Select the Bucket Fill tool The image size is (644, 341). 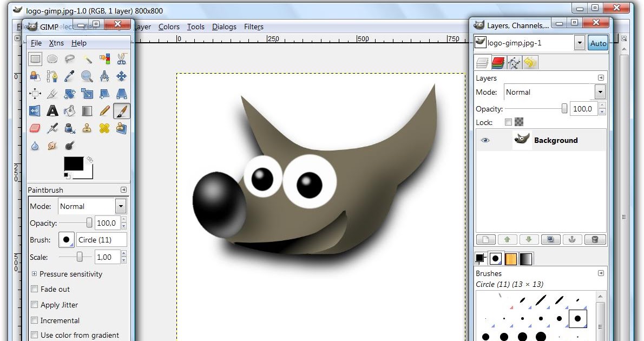70,111
